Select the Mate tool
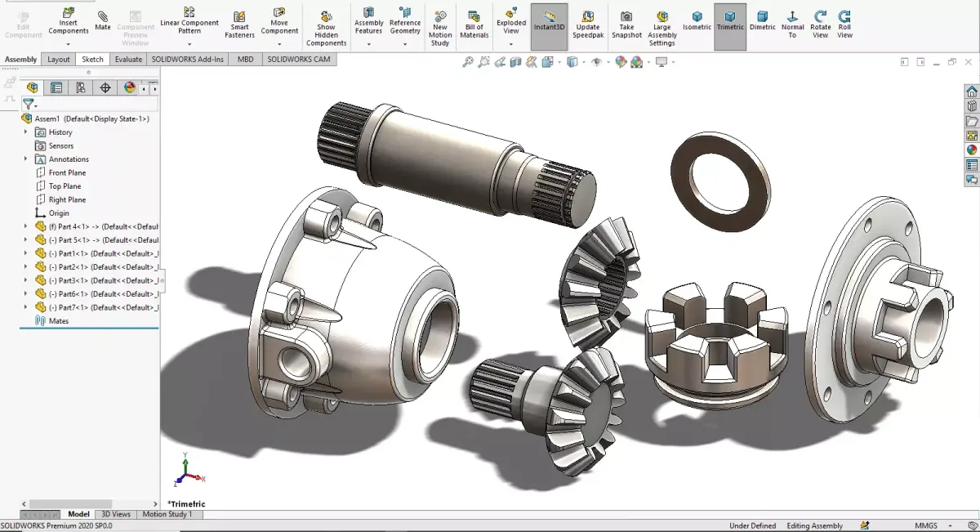Image resolution: width=980 pixels, height=532 pixels. point(102,21)
